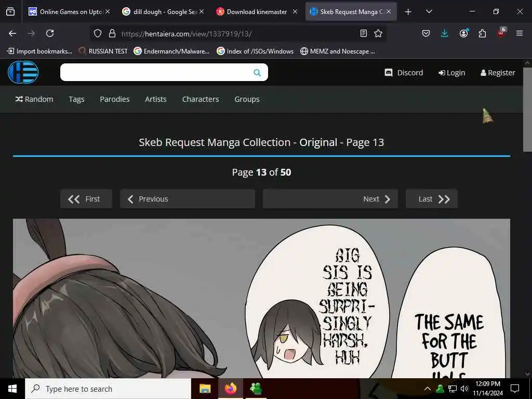Image resolution: width=532 pixels, height=399 pixels.
Task: Open the Discord link in the site header
Action: tap(404, 73)
